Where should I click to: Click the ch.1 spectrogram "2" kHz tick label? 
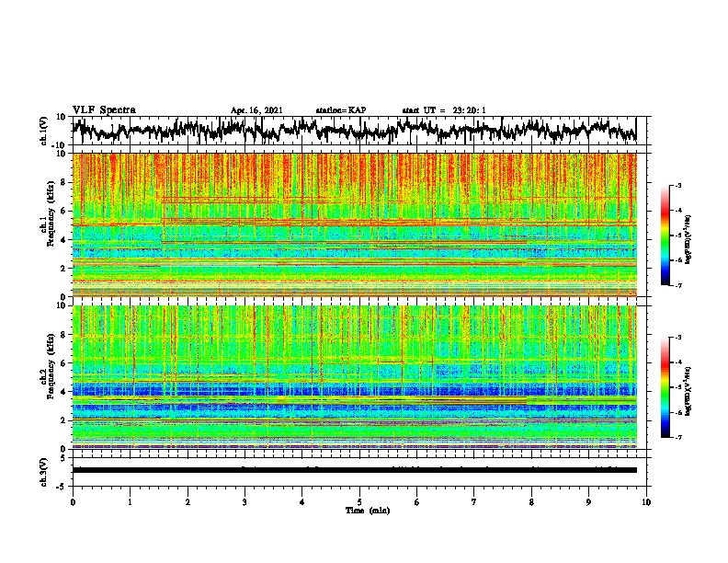pos(63,269)
